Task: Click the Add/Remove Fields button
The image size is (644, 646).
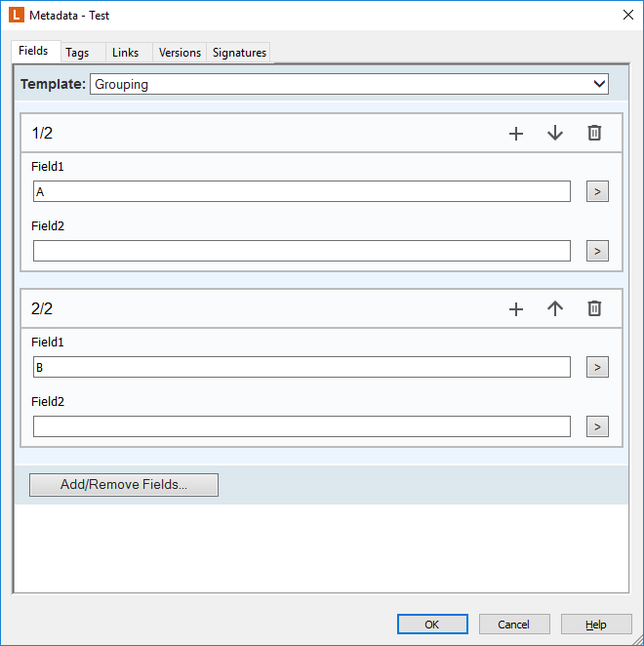Action: pos(124,484)
